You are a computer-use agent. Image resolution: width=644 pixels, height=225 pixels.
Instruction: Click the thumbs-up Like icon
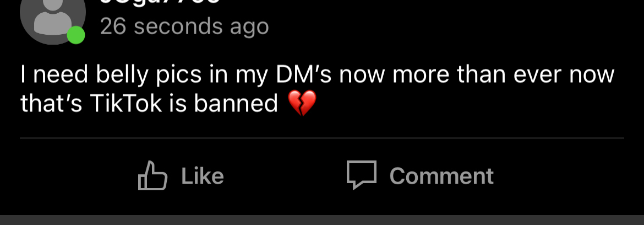point(152,175)
